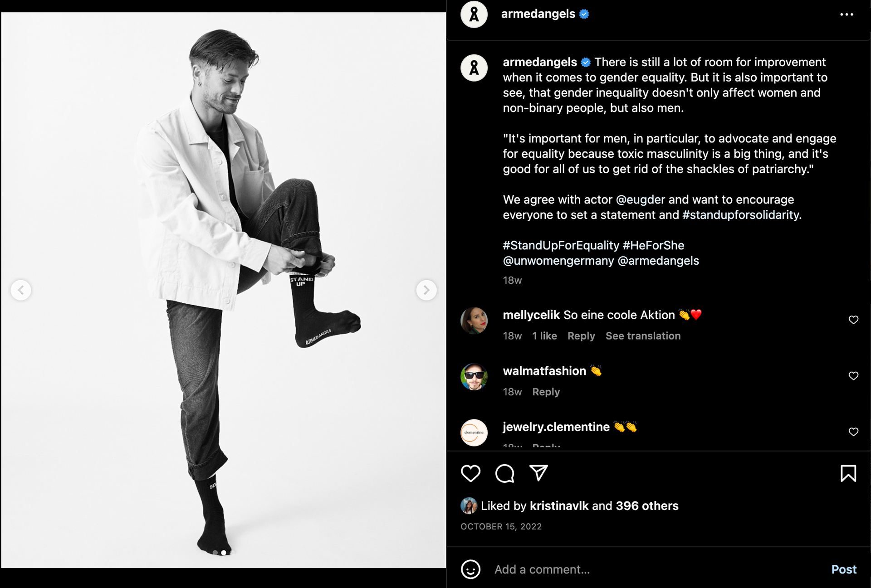
Task: Go back to the previous carousel photo
Action: (21, 290)
